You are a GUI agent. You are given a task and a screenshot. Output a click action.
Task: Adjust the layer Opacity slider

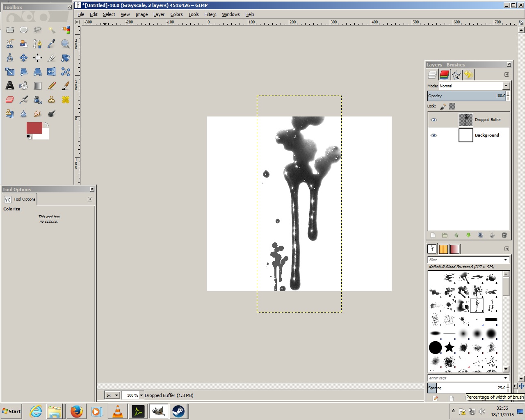coord(467,96)
